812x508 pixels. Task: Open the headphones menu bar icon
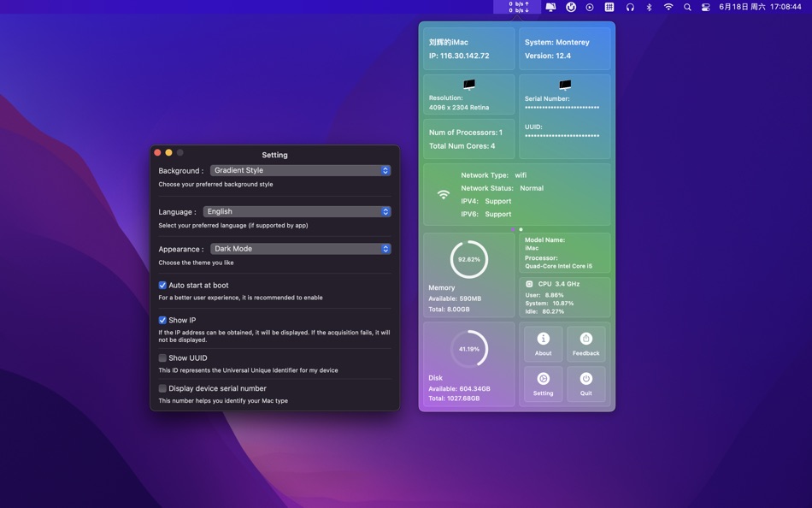click(630, 7)
